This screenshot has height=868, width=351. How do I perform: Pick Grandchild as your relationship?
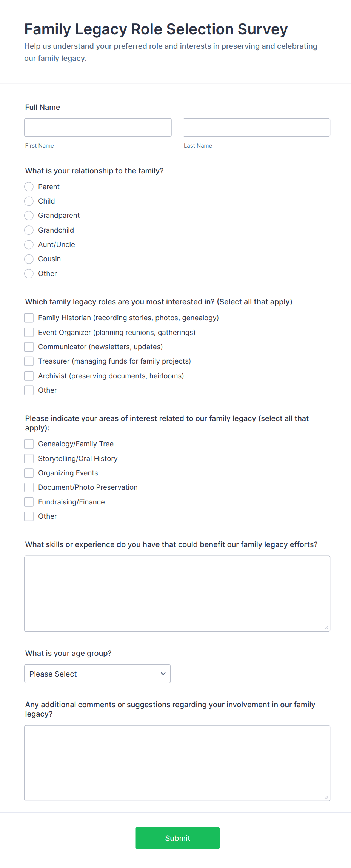(29, 230)
